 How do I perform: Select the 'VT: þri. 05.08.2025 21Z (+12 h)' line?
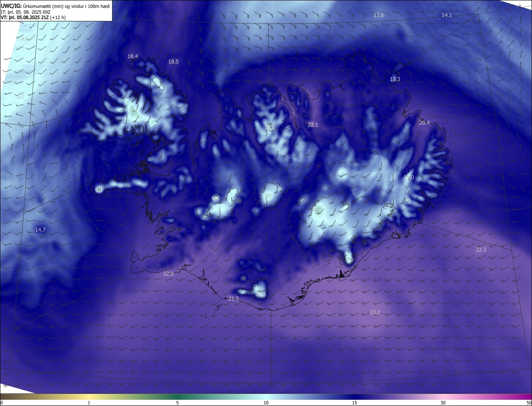[33, 17]
